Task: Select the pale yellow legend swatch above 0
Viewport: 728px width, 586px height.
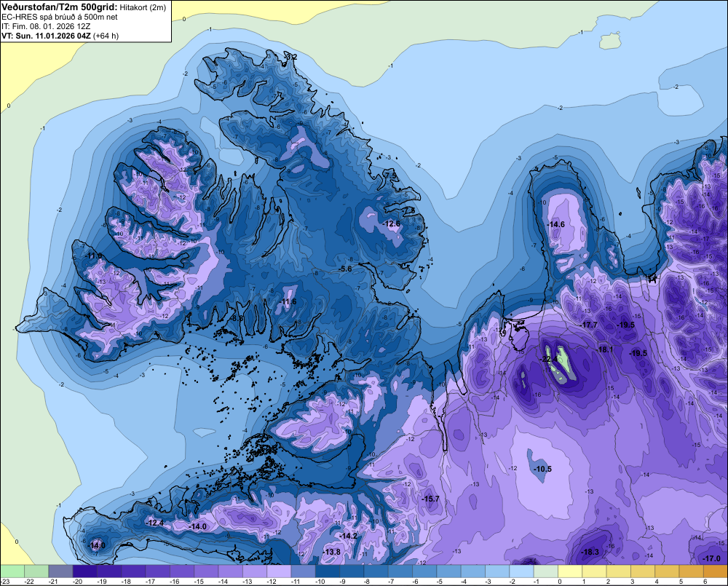Action: tap(570, 571)
